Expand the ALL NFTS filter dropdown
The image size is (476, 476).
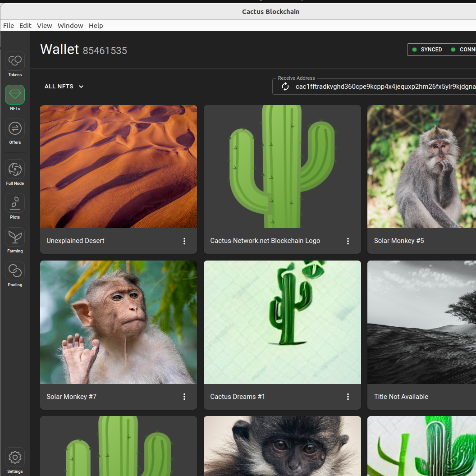64,87
